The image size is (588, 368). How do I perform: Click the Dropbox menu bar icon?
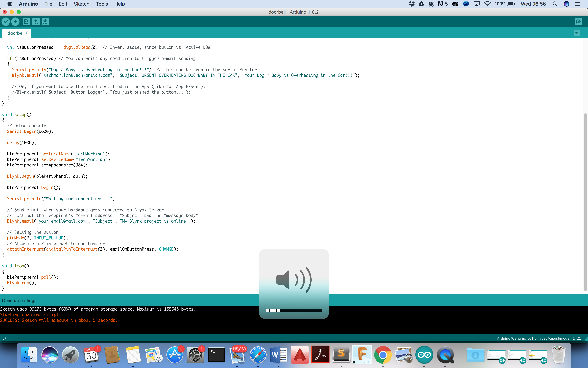click(x=412, y=4)
